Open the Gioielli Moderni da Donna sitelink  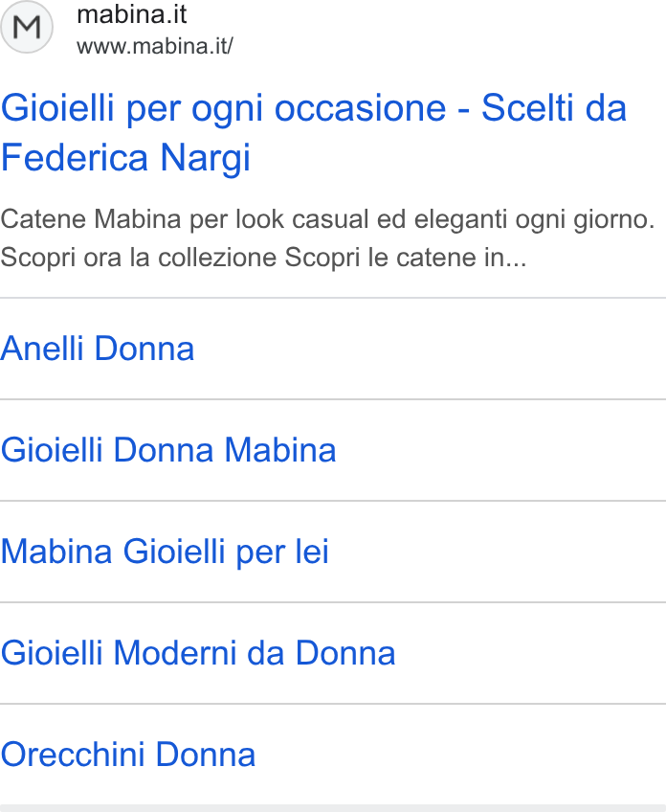[x=198, y=652]
